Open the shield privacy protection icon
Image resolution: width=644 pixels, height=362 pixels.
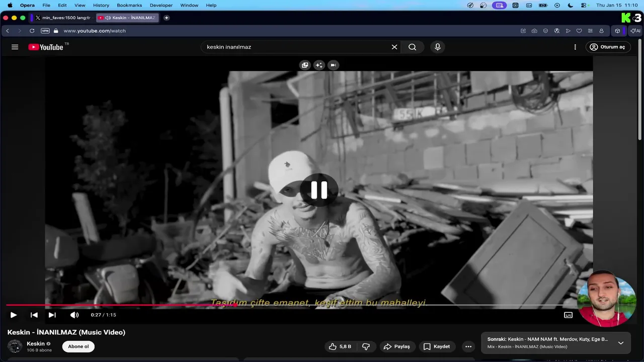click(545, 31)
